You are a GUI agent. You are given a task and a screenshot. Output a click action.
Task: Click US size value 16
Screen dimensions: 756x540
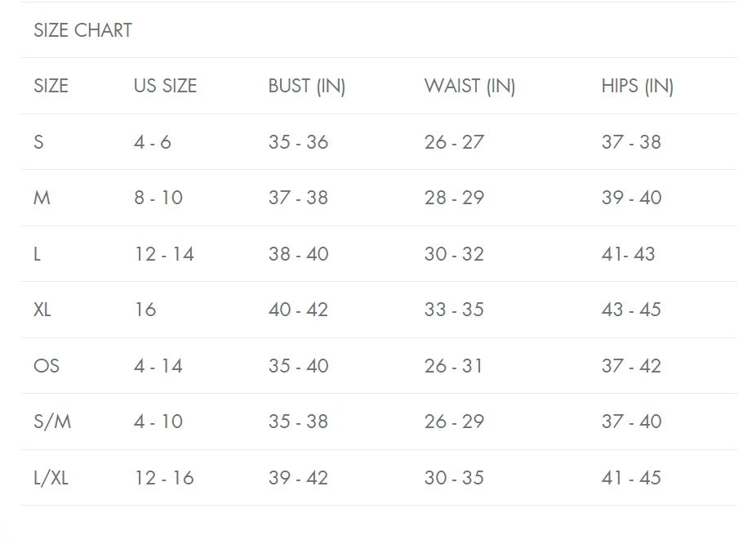tap(145, 310)
